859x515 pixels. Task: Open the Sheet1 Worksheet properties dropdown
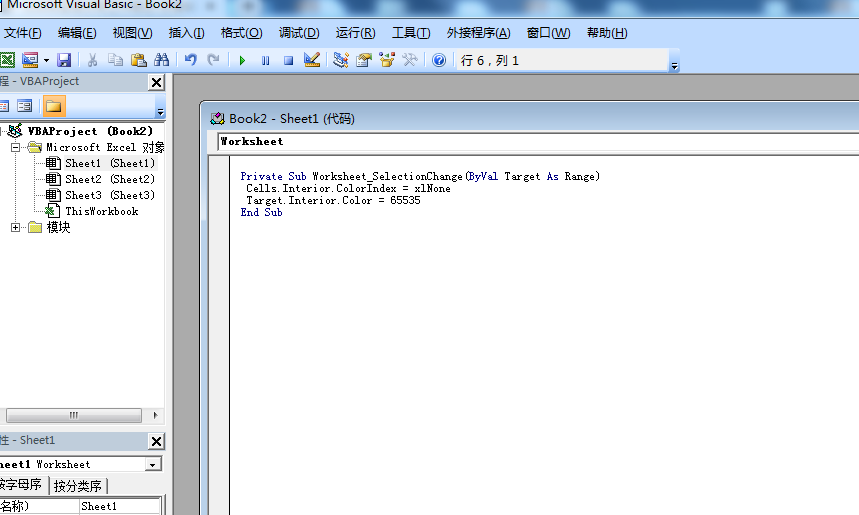[152, 465]
